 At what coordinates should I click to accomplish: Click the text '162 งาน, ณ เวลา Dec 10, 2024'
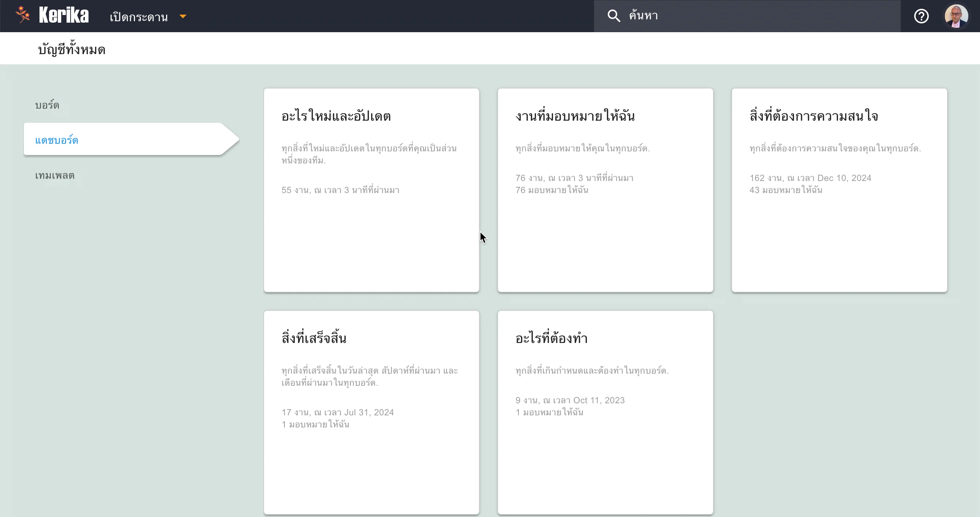[810, 178]
